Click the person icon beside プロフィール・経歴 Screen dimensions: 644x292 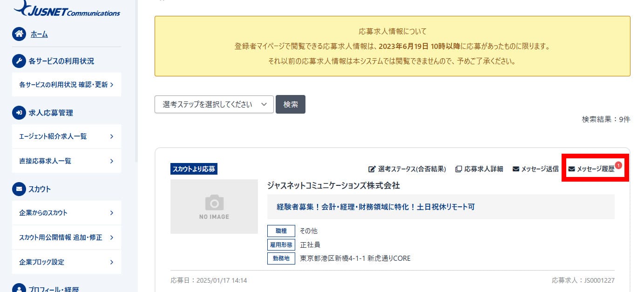(x=19, y=289)
